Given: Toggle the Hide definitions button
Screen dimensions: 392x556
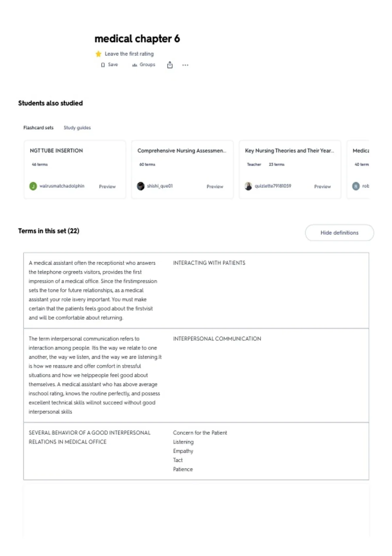Looking at the screenshot, I should point(339,233).
